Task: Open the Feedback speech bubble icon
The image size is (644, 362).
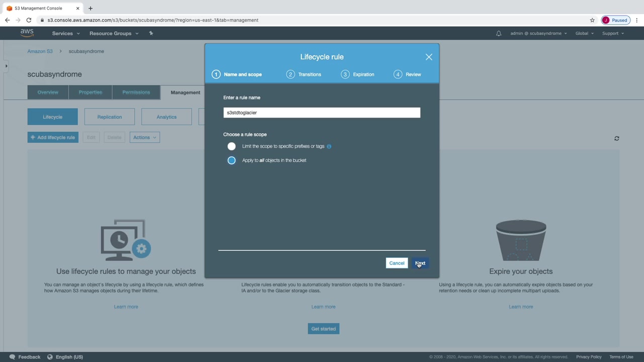Action: [12, 357]
